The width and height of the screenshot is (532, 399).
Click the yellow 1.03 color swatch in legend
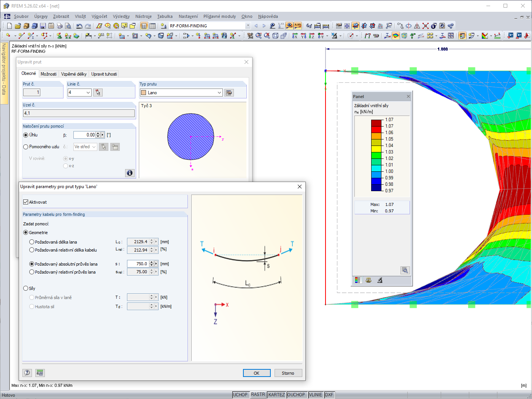(x=376, y=149)
